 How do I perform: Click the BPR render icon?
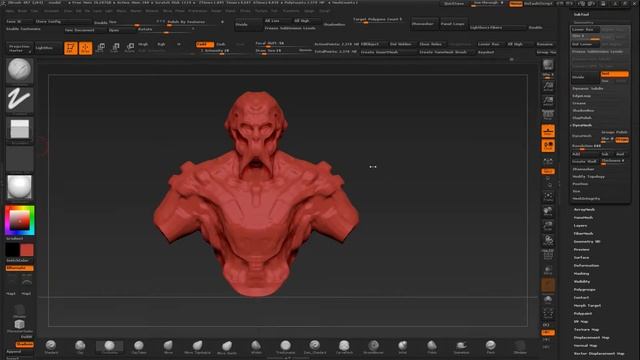548,65
